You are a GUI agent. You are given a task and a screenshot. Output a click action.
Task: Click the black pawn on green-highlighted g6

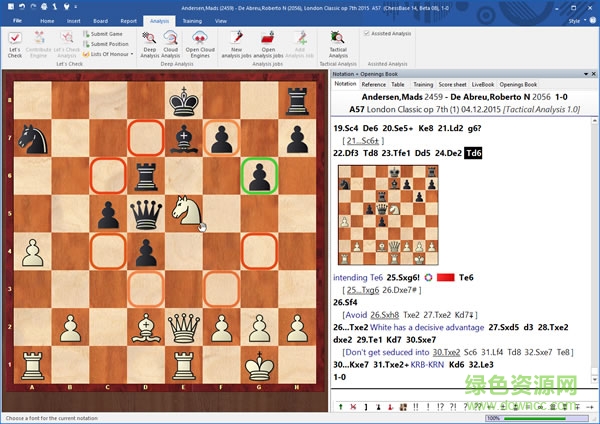[x=259, y=176]
